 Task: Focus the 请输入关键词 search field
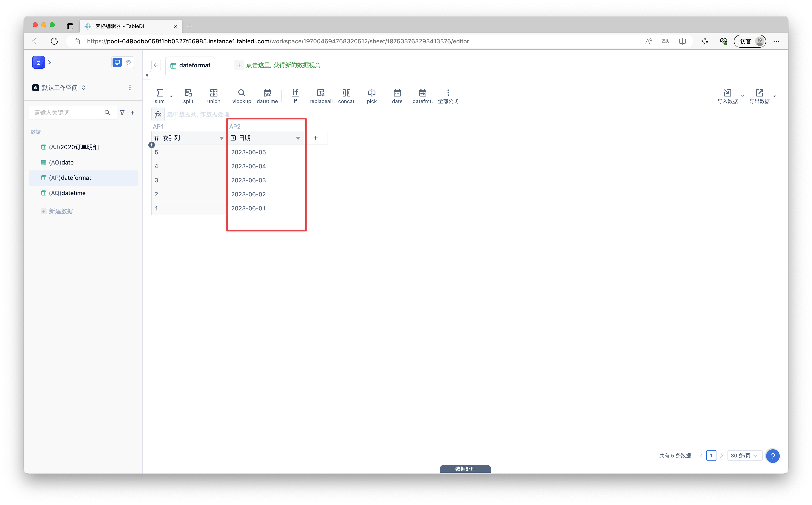coord(63,113)
